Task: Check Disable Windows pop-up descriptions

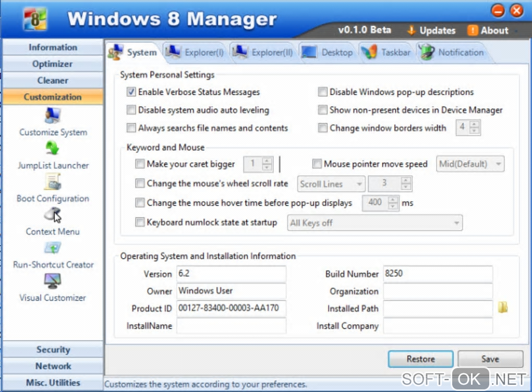Action: [322, 92]
